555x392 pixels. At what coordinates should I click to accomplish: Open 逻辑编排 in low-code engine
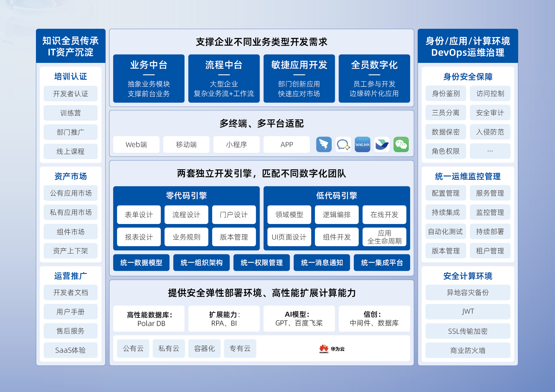coord(337,215)
